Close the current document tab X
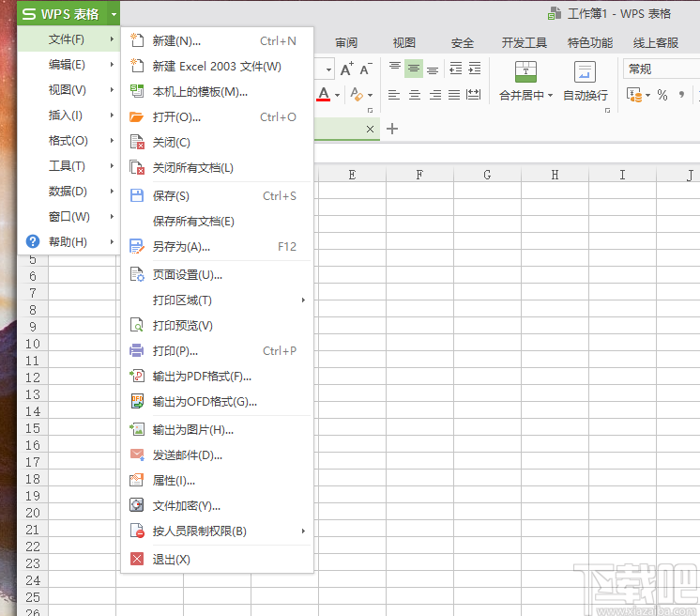 pyautogui.click(x=370, y=129)
